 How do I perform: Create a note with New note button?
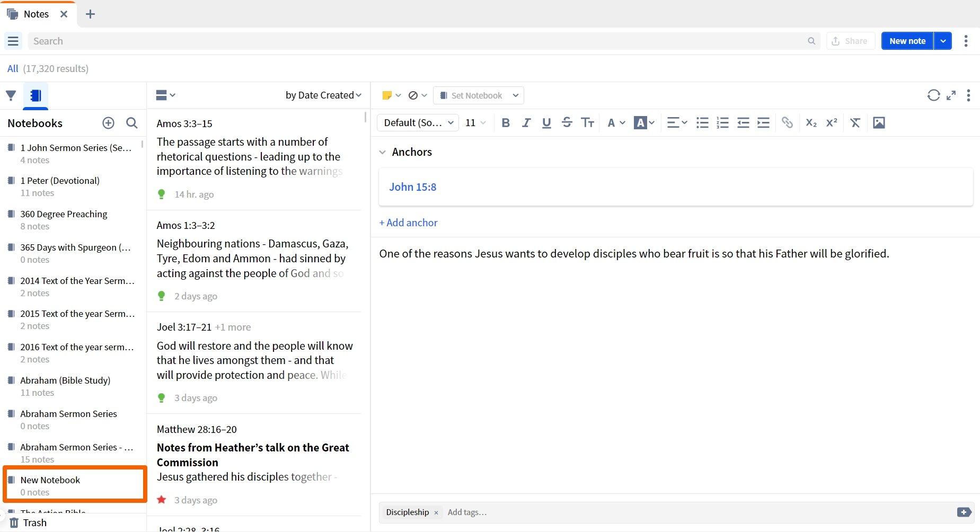907,41
